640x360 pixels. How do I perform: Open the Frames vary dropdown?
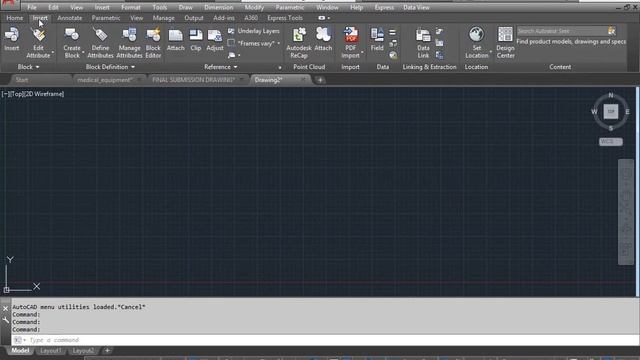[x=279, y=43]
